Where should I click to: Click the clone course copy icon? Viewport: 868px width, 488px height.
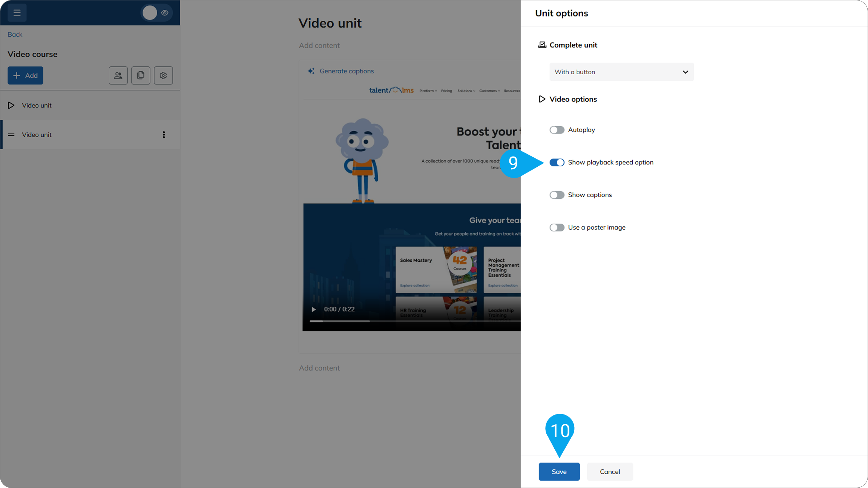141,75
